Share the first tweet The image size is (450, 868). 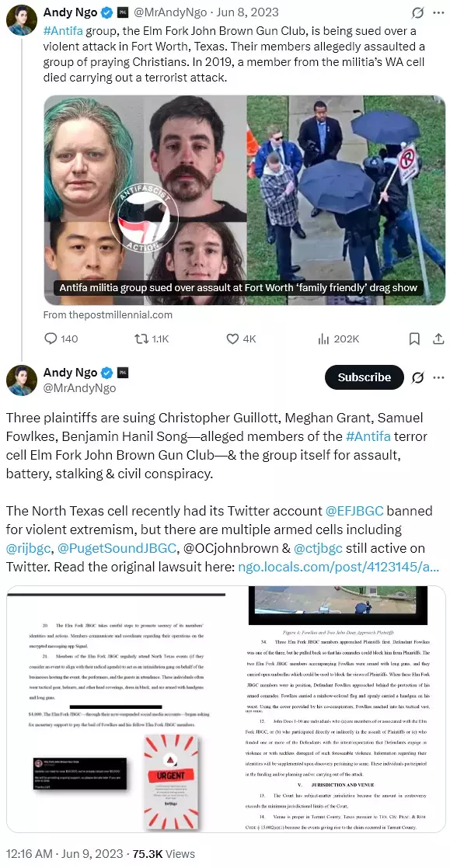(x=438, y=339)
